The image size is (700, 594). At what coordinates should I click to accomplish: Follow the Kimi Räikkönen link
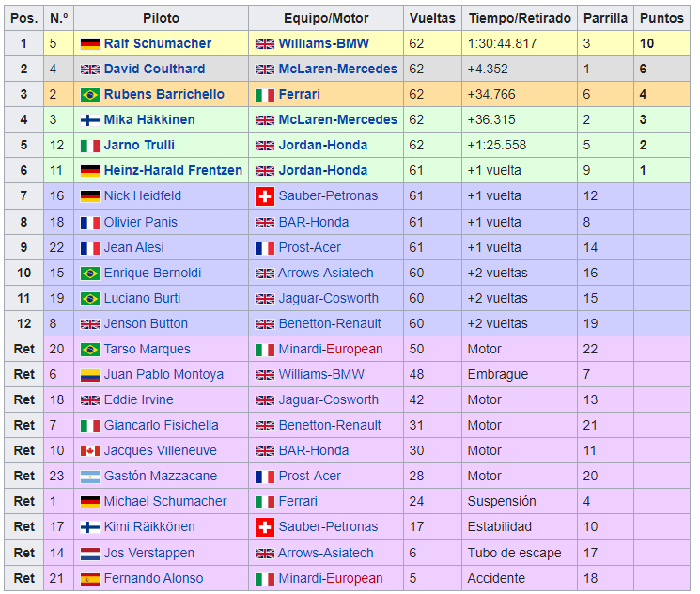[154, 527]
